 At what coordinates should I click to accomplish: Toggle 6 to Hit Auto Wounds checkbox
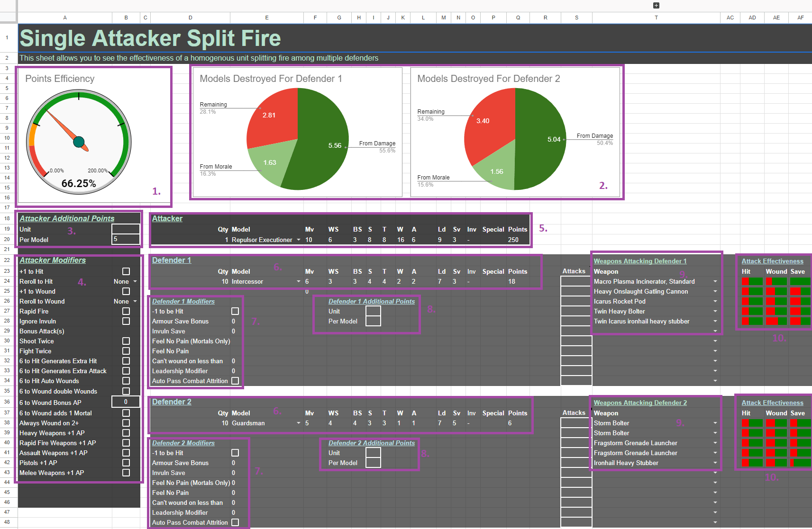(x=126, y=381)
